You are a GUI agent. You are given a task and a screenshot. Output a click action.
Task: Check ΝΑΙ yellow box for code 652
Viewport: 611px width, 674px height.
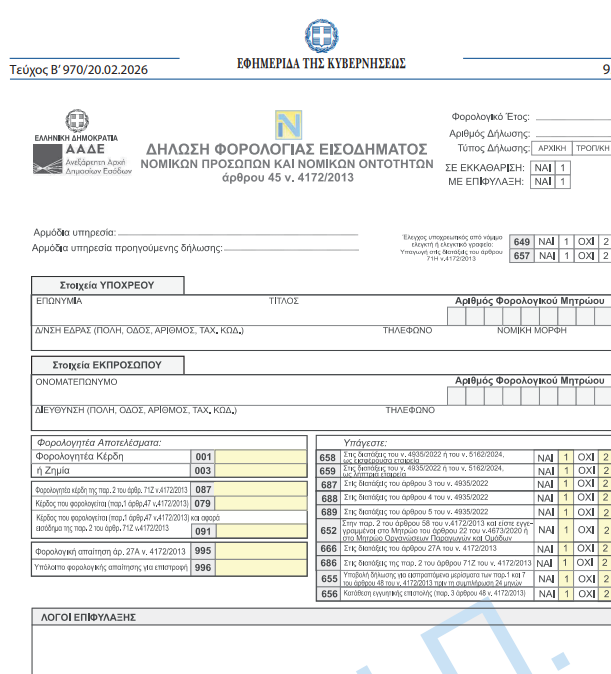tap(567, 530)
